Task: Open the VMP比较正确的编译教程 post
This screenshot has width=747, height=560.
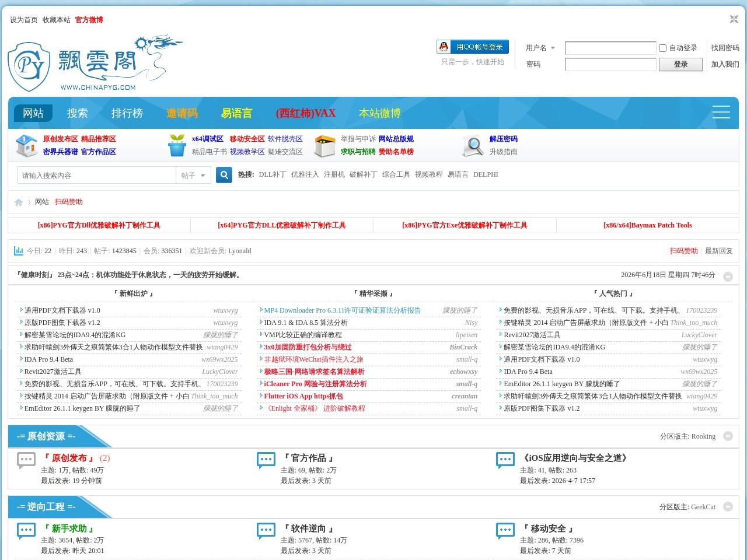Action: 303,335
